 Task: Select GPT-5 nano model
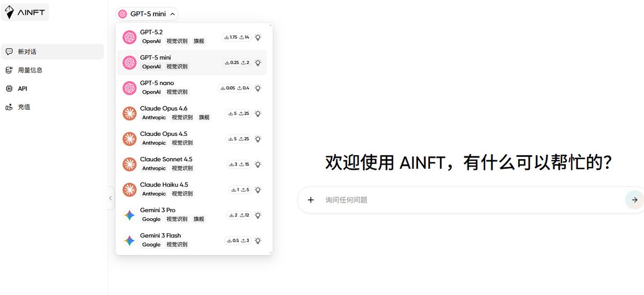coord(192,88)
